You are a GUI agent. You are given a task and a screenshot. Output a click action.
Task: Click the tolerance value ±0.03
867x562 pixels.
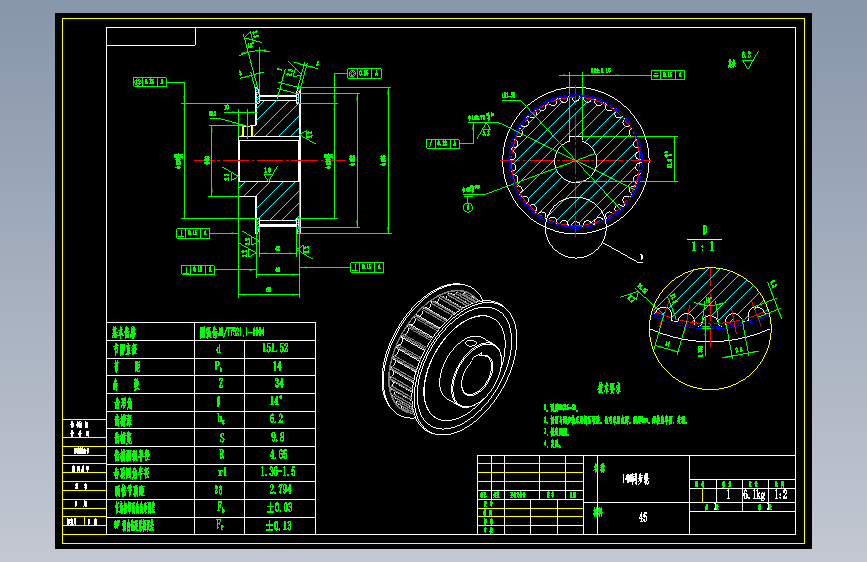pyautogui.click(x=279, y=507)
